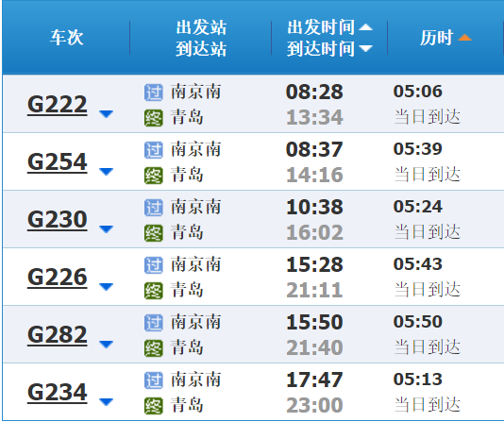Expand stop details arrow beside G234
The width and height of the screenshot is (504, 422).
[106, 402]
